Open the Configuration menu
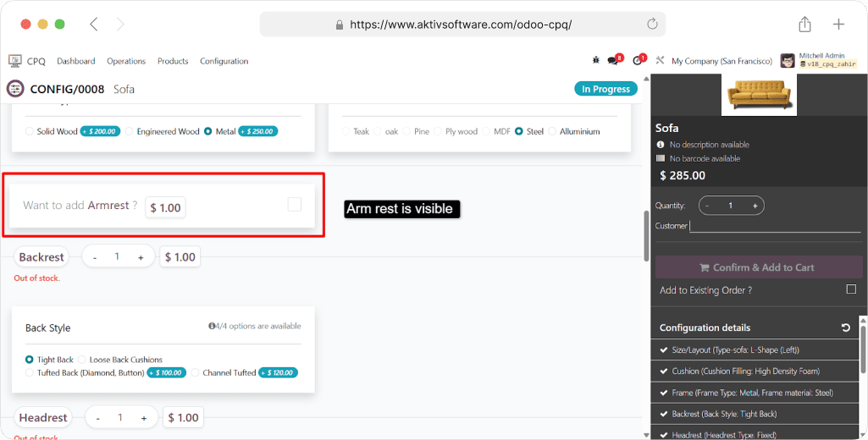868x440 pixels. (x=224, y=61)
